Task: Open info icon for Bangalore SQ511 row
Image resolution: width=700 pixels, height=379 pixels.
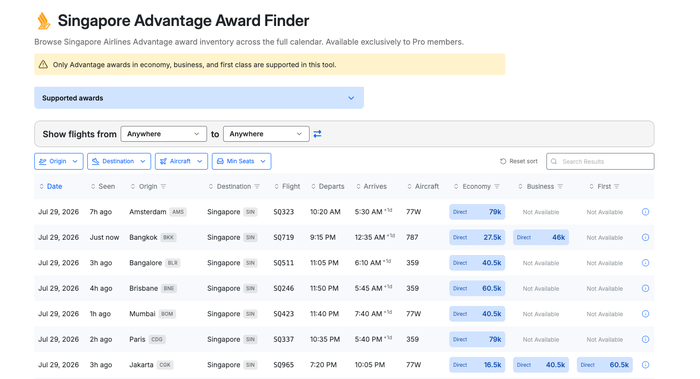Action: point(646,263)
